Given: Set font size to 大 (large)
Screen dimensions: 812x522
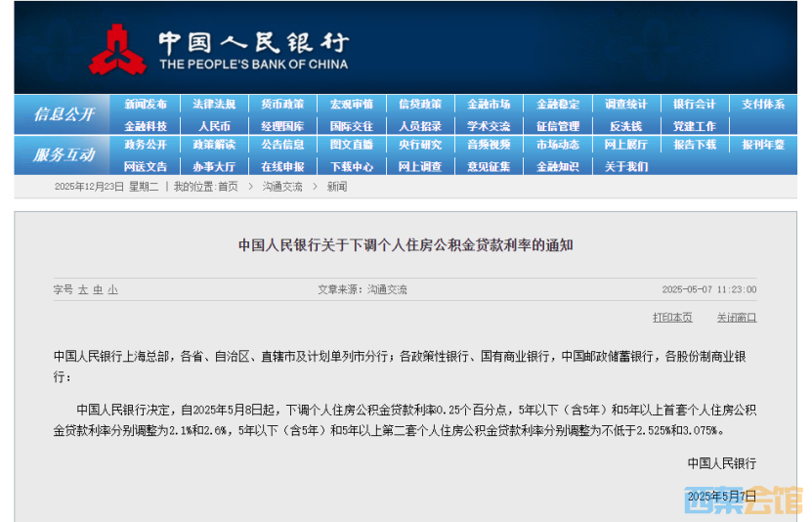Looking at the screenshot, I should 83,290.
